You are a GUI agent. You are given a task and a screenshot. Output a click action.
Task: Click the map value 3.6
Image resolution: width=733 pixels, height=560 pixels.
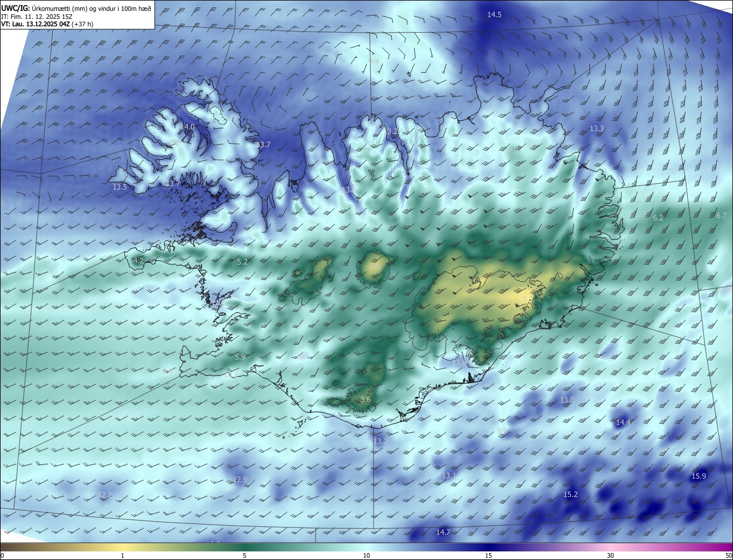point(365,400)
